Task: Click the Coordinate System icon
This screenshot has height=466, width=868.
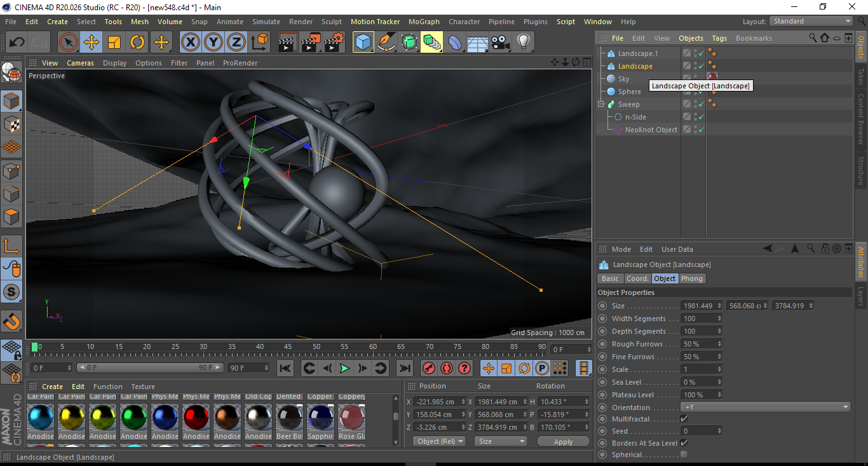Action: pyautogui.click(x=259, y=43)
